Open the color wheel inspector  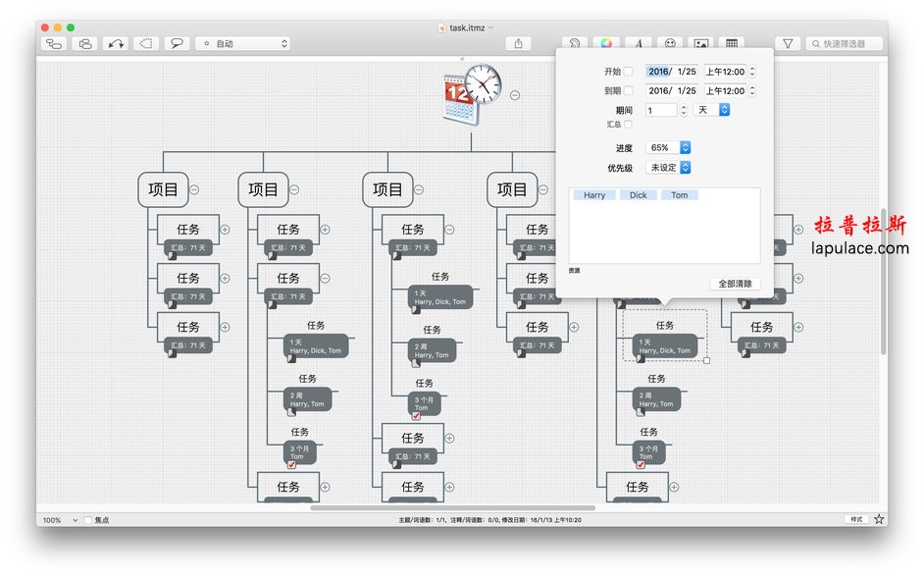tap(606, 43)
